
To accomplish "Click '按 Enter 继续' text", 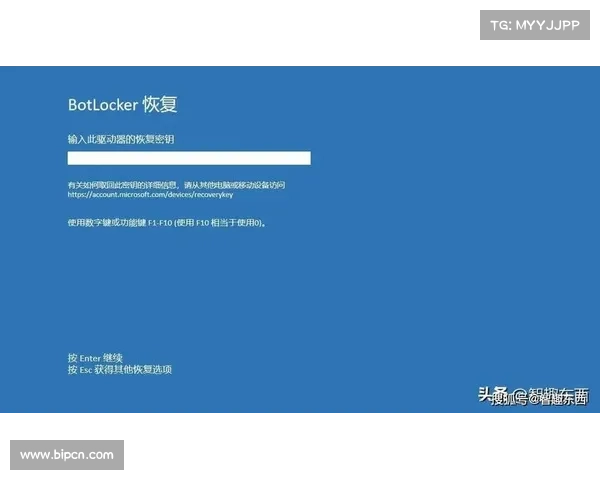I will pyautogui.click(x=95, y=358).
